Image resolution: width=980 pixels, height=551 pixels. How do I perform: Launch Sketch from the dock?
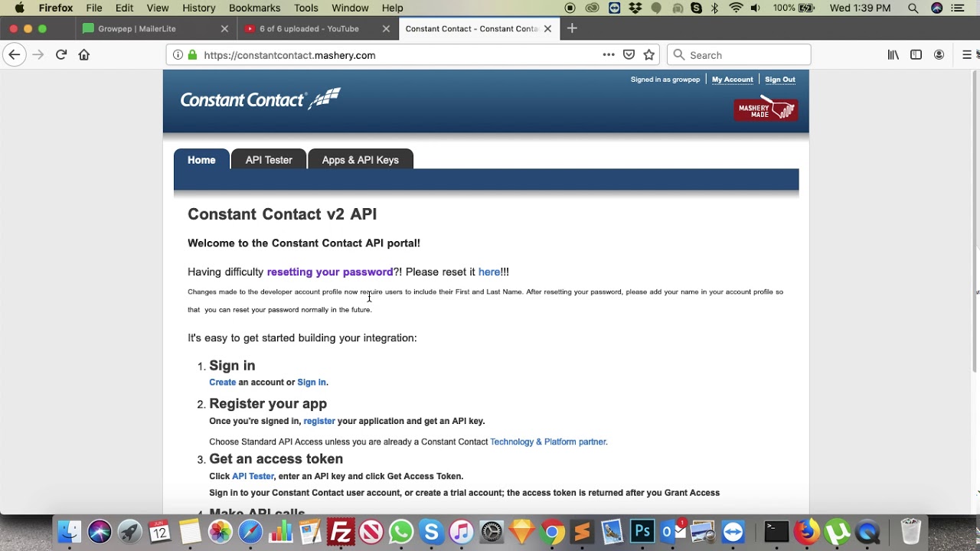pyautogui.click(x=521, y=532)
